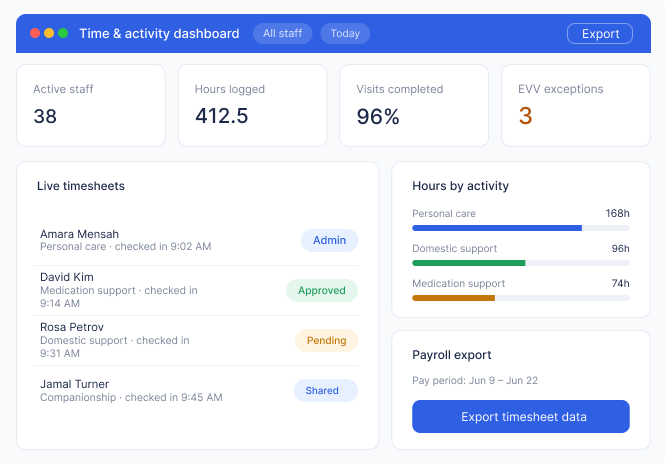Click the Admin badge for Amara Mensah

pyautogui.click(x=330, y=240)
